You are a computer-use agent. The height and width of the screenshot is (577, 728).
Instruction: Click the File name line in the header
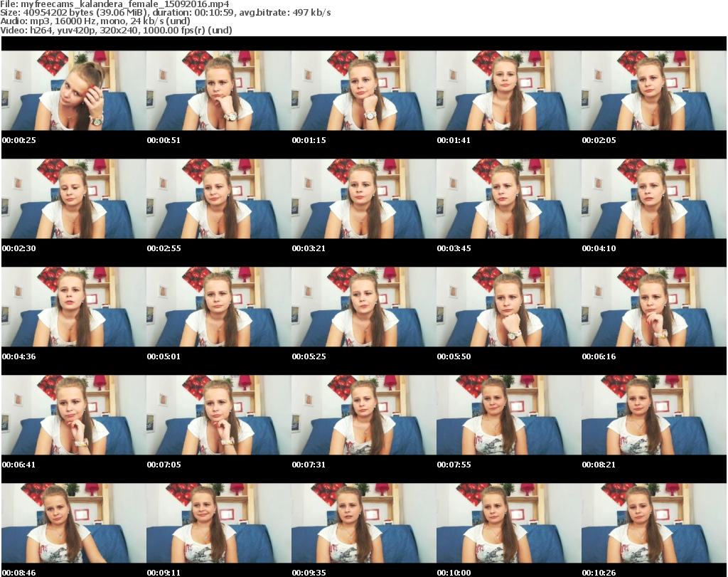point(114,4)
